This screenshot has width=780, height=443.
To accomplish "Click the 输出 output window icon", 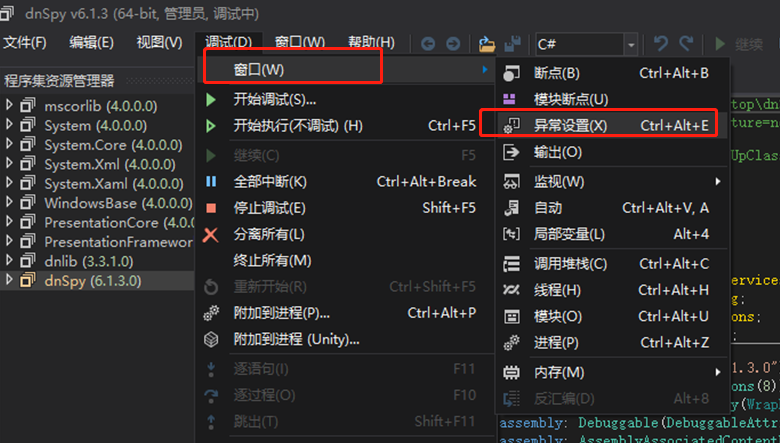I will click(x=511, y=152).
